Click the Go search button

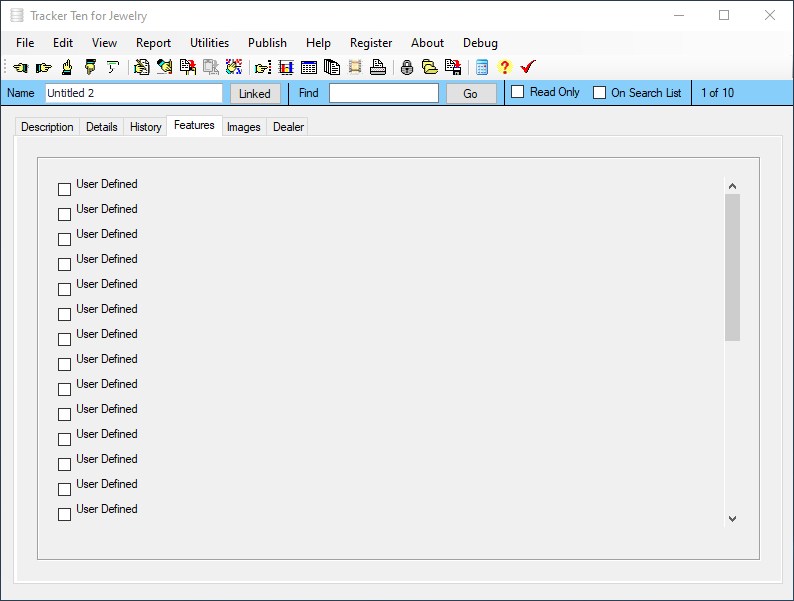(471, 94)
